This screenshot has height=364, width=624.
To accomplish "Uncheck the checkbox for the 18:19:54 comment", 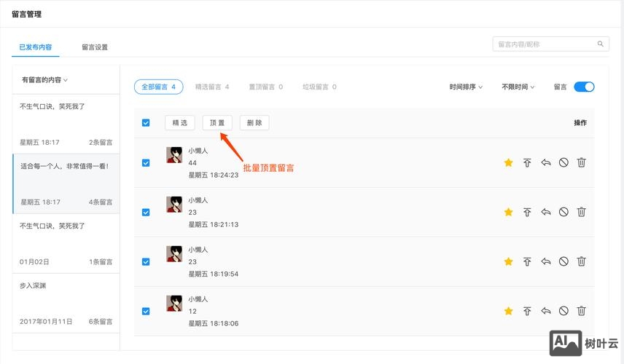I will pos(146,261).
